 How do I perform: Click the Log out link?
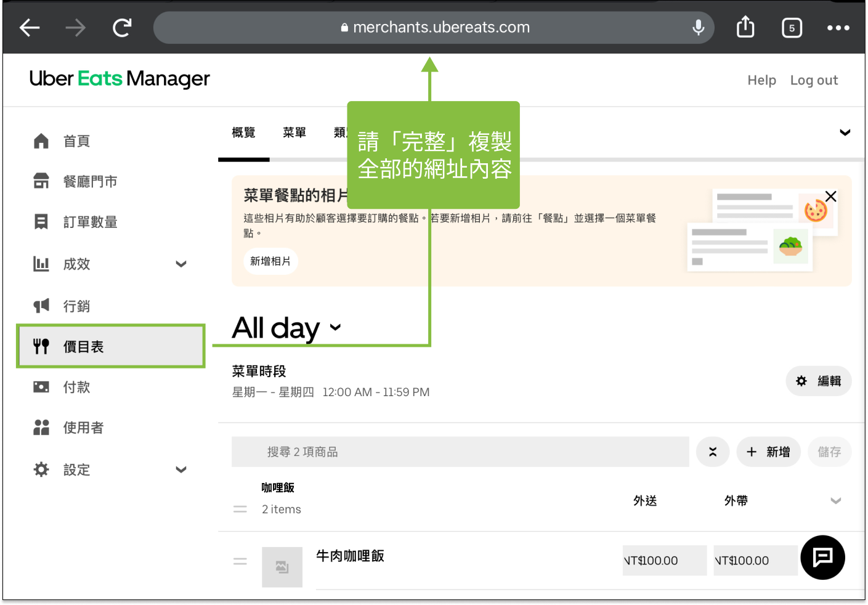pyautogui.click(x=814, y=79)
